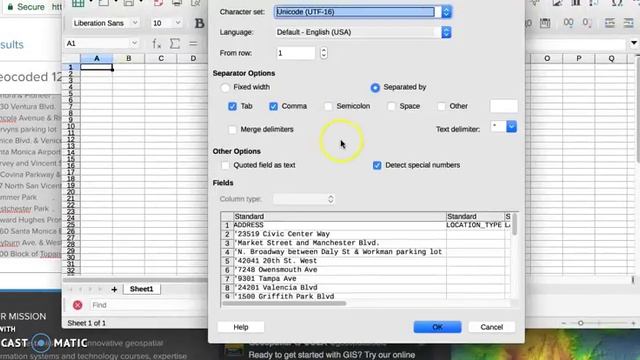This screenshot has width=640, height=360.
Task: Select column A header
Action: click(97, 58)
